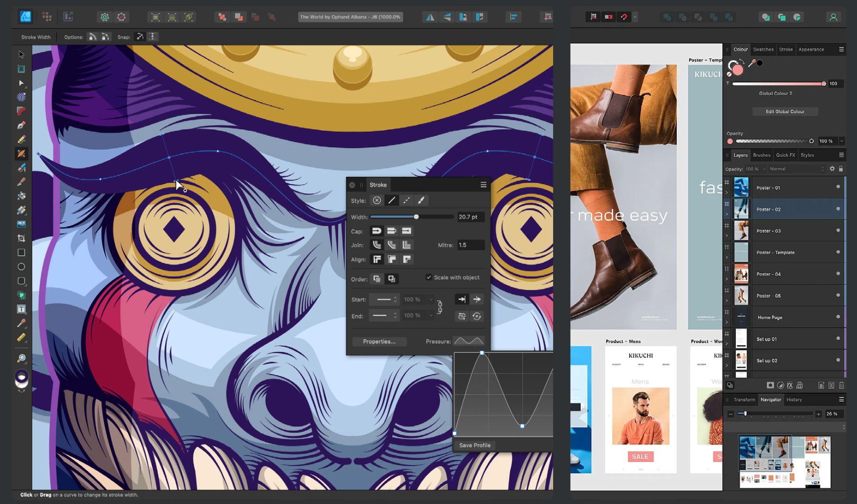Screen dimensions: 857x504
Task: Uncheck the Scale with object checkbox
Action: pyautogui.click(x=428, y=278)
